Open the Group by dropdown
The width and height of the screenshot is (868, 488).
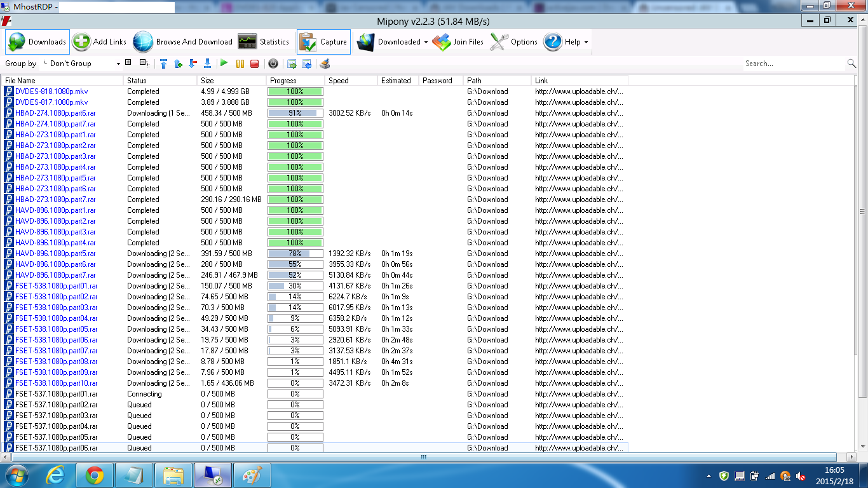[x=81, y=64]
